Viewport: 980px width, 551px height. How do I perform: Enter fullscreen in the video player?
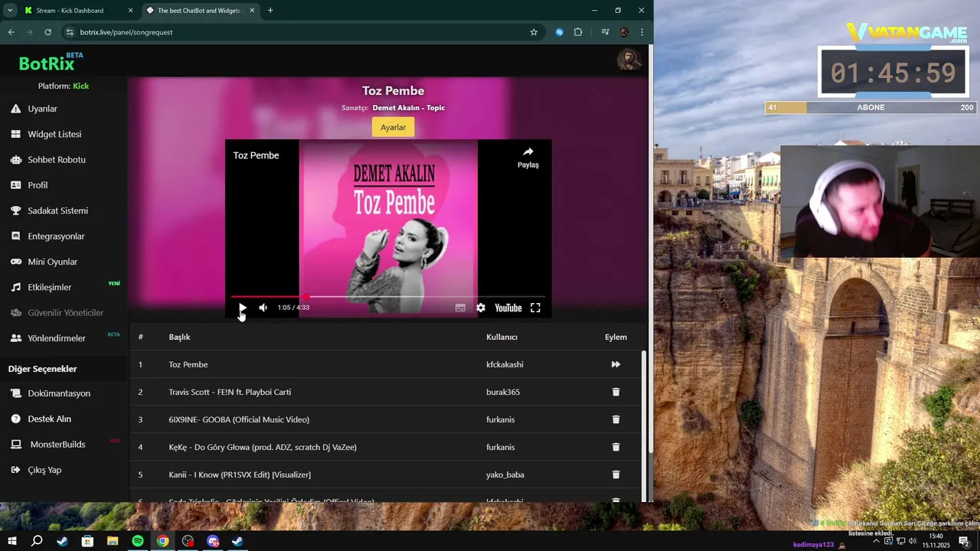tap(536, 308)
